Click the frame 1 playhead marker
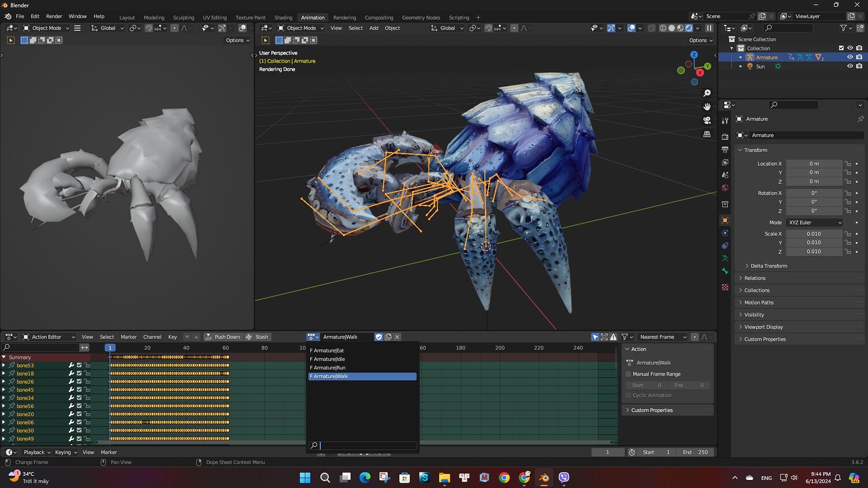 click(110, 348)
